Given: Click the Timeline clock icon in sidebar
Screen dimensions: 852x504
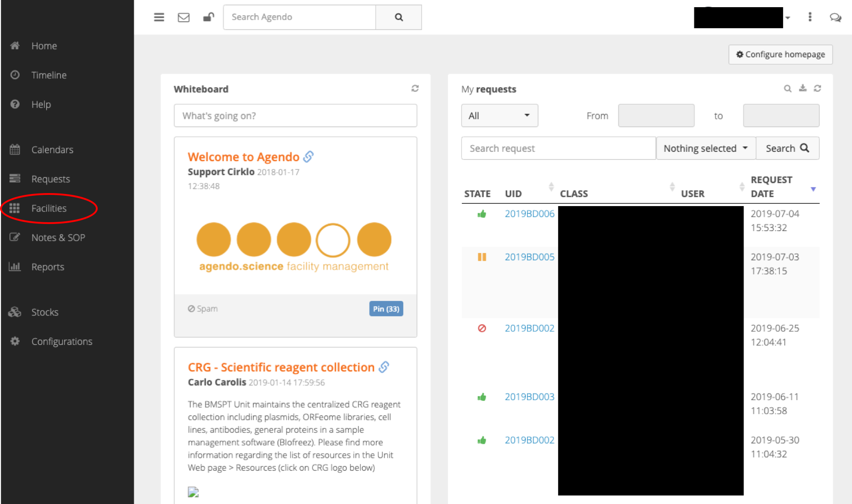Looking at the screenshot, I should click(15, 75).
